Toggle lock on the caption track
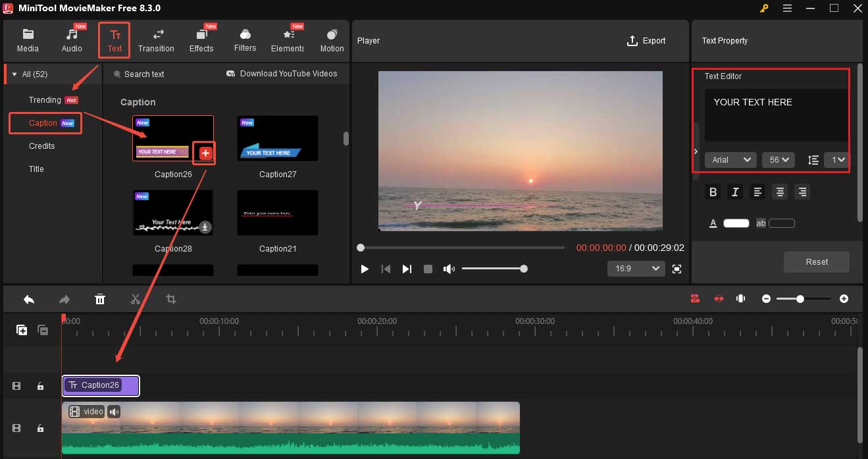 (40, 387)
